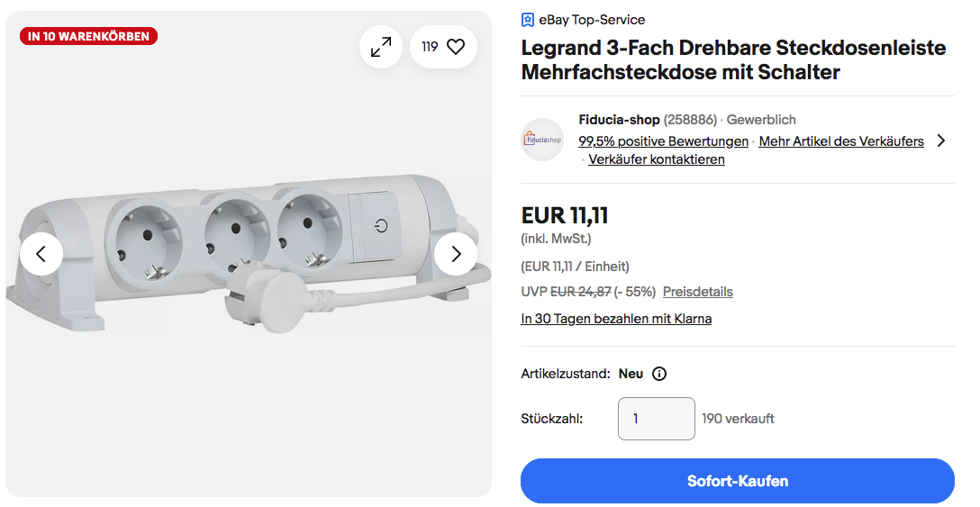Show the previous product image
Viewport: 980px width, 507px height.
click(41, 254)
